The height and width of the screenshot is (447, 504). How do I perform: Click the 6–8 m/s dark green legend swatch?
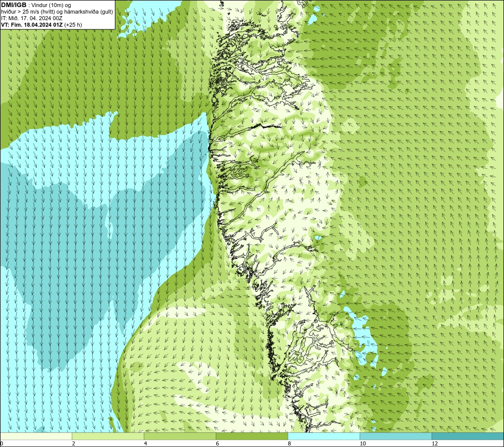[x=252, y=436]
